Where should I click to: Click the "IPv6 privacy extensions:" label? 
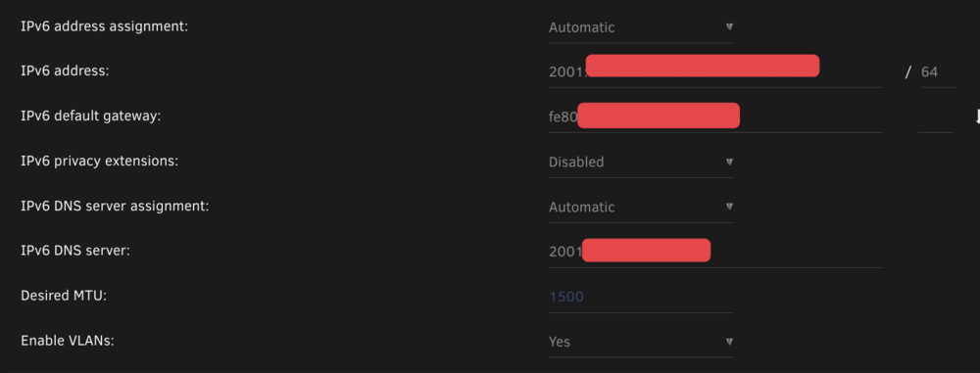[99, 162]
